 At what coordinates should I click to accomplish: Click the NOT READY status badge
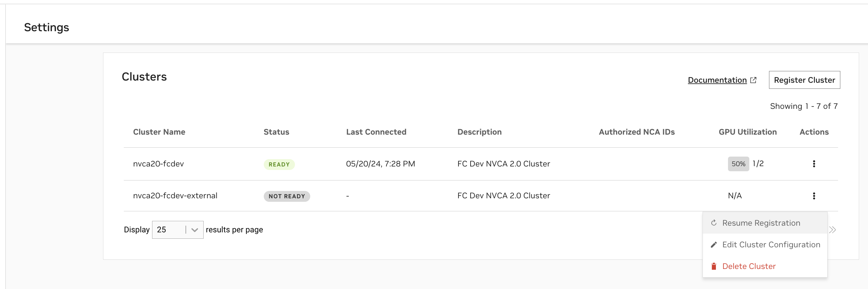[x=286, y=196]
